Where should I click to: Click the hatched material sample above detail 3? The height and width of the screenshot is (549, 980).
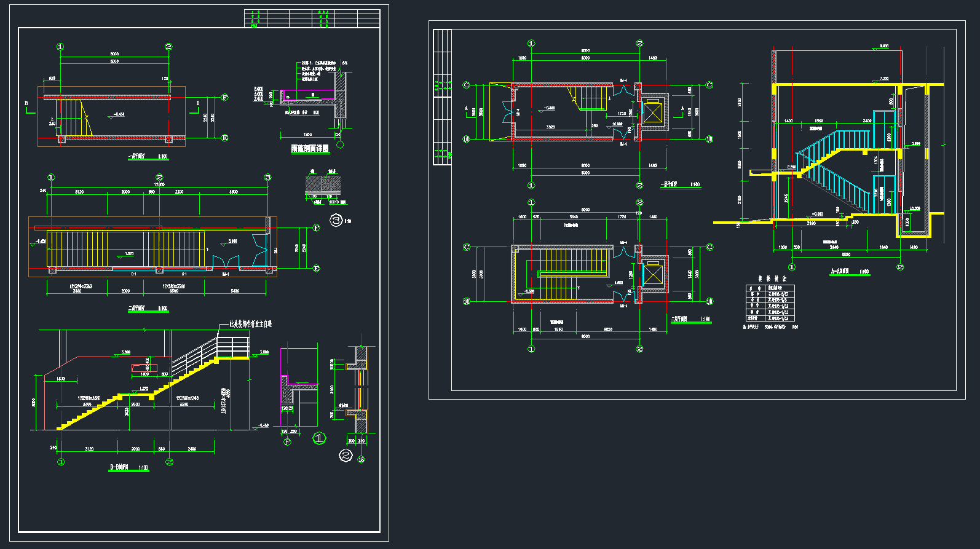pos(323,185)
